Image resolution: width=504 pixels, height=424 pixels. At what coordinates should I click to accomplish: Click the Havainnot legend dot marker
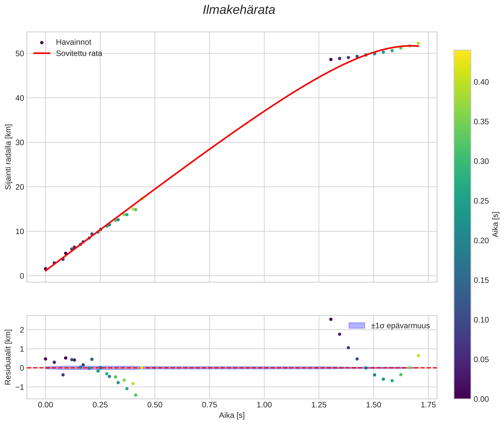42,42
